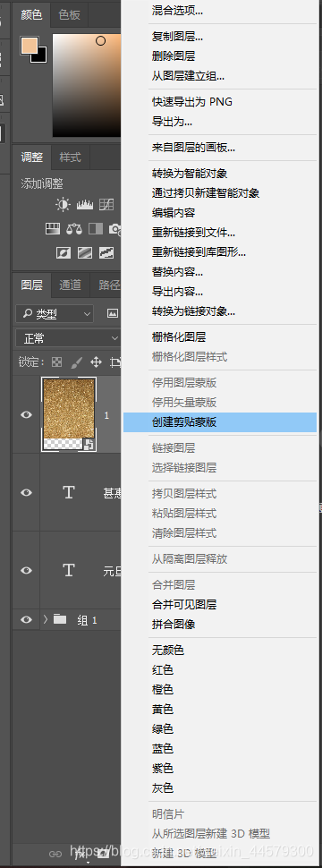The height and width of the screenshot is (868, 322).
Task: Open the 样式 tab
Action: 71,157
